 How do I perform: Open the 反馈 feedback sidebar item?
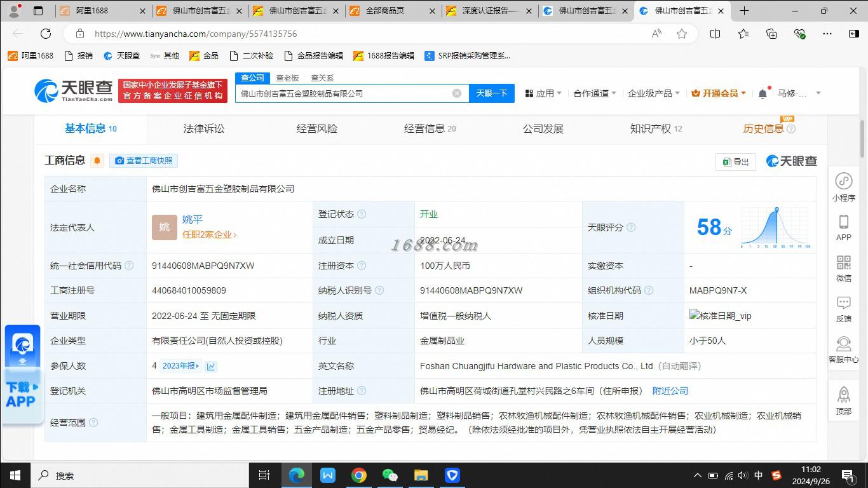(844, 309)
